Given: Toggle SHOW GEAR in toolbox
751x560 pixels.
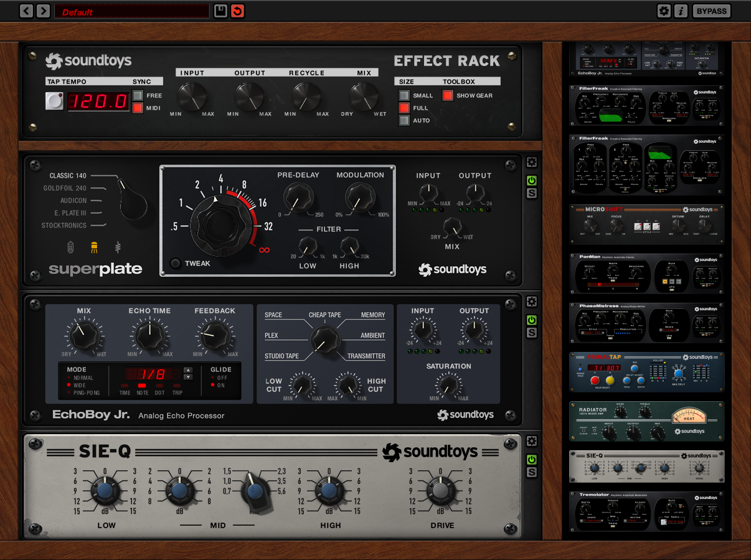Looking at the screenshot, I should click(x=448, y=95).
